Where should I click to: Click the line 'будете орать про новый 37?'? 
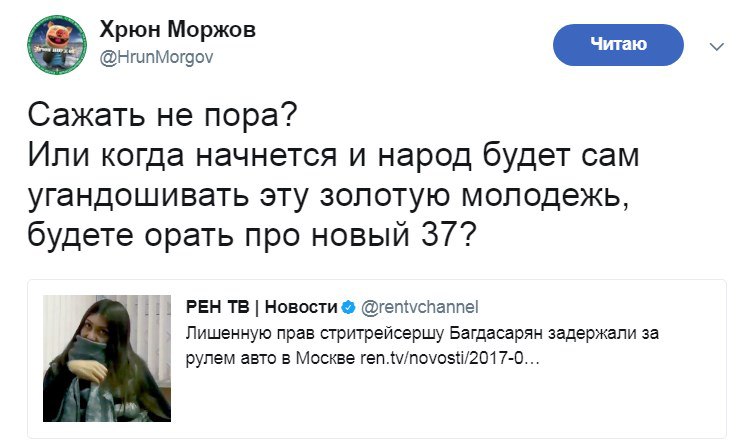(x=252, y=235)
